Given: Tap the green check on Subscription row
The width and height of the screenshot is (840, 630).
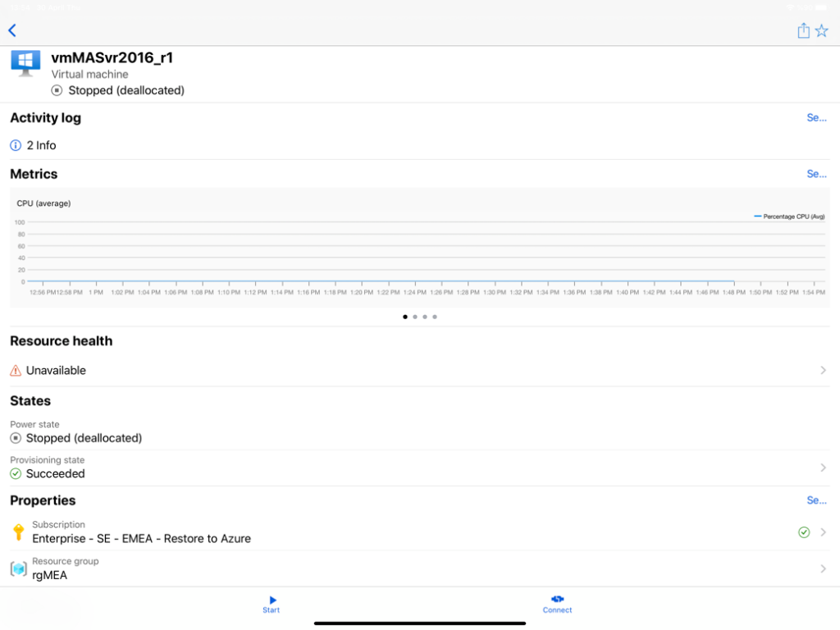Looking at the screenshot, I should point(804,532).
